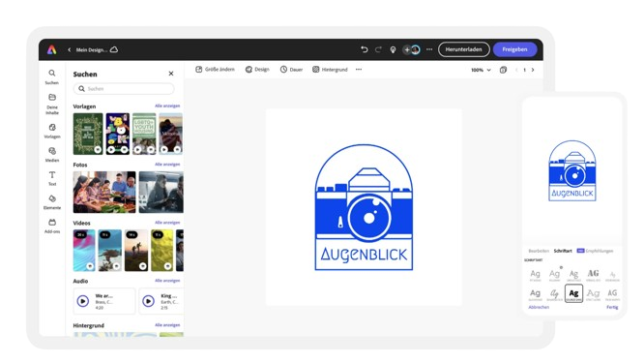Click the Mein Design... project title
Image resolution: width=644 pixels, height=363 pixels.
pyautogui.click(x=92, y=49)
